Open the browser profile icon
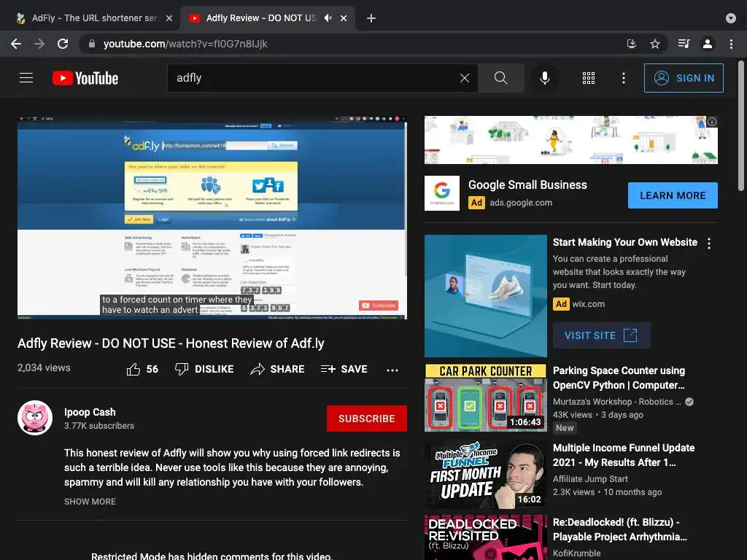The width and height of the screenshot is (747, 560). pyautogui.click(x=708, y=44)
